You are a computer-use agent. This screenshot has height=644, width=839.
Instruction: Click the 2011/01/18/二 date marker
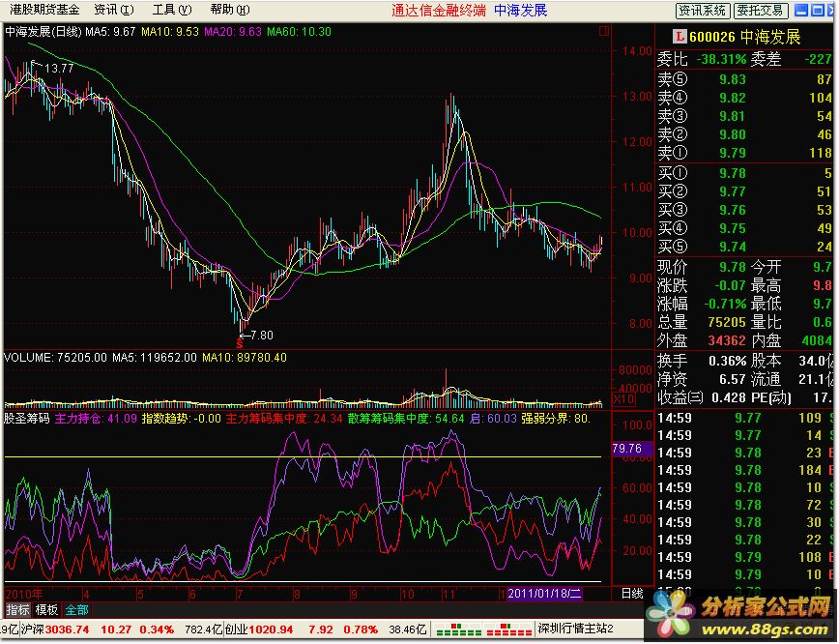(x=544, y=593)
